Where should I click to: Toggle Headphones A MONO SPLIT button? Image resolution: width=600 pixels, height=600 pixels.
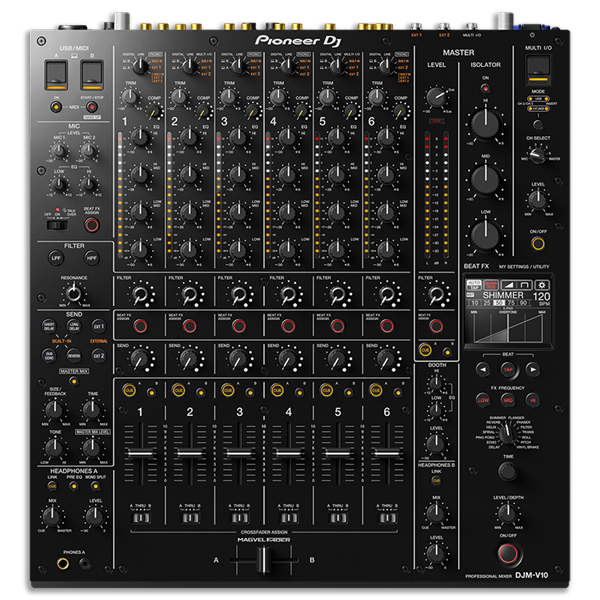point(95,486)
